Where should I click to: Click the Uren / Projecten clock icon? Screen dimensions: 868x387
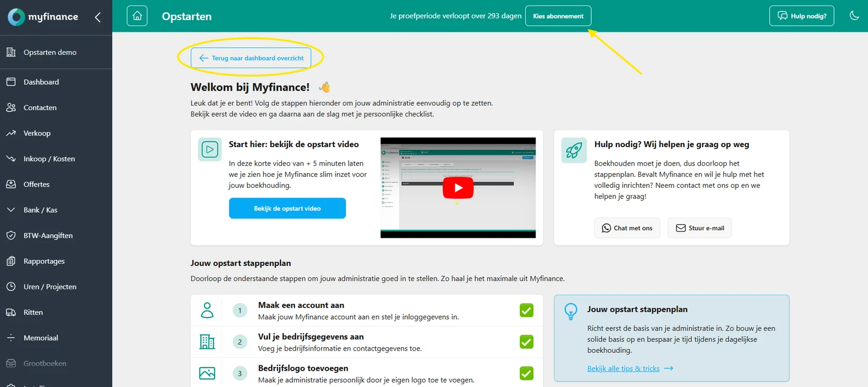click(11, 286)
